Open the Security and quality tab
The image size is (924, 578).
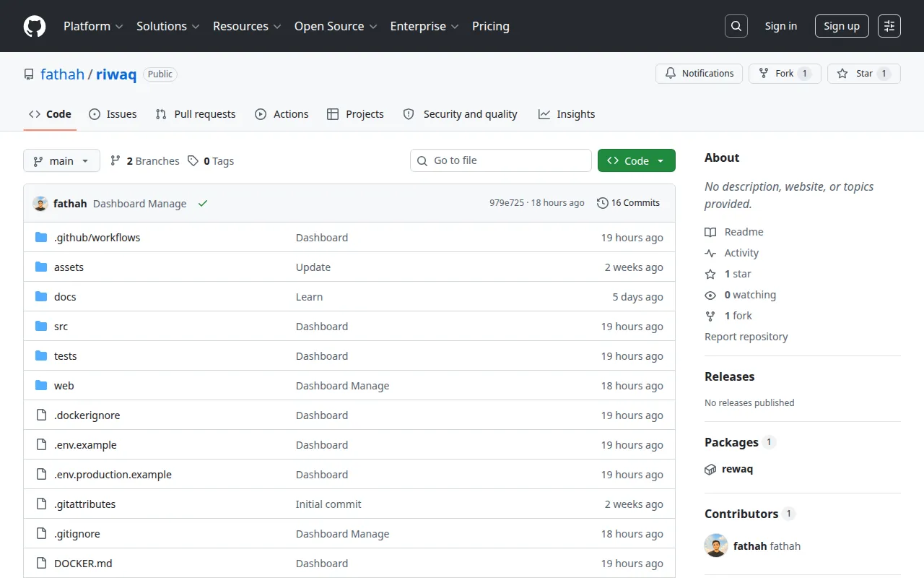coord(460,114)
